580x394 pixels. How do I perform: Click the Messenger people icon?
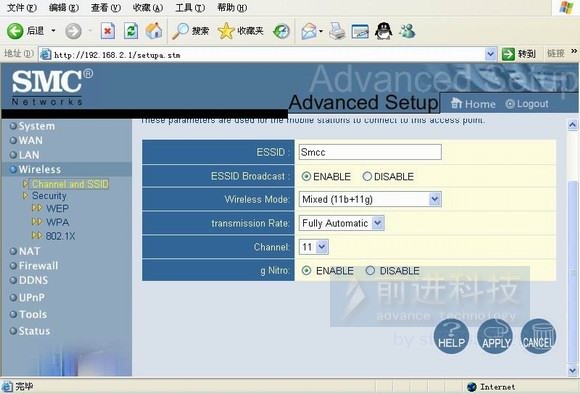407,31
